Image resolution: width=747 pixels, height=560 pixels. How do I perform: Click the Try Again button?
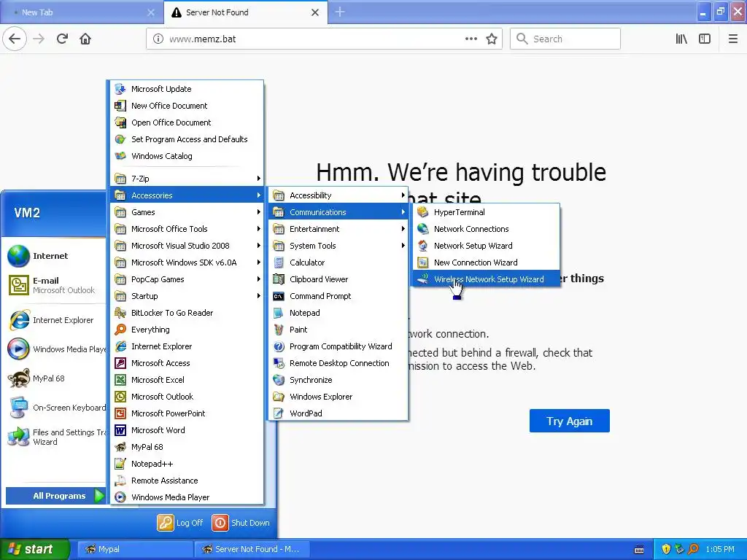pos(569,421)
